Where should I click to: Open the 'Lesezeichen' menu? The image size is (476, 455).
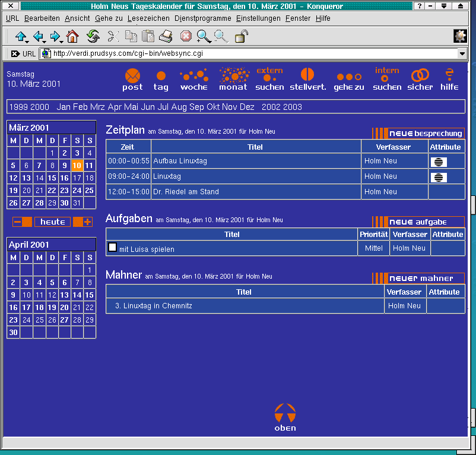(x=148, y=18)
